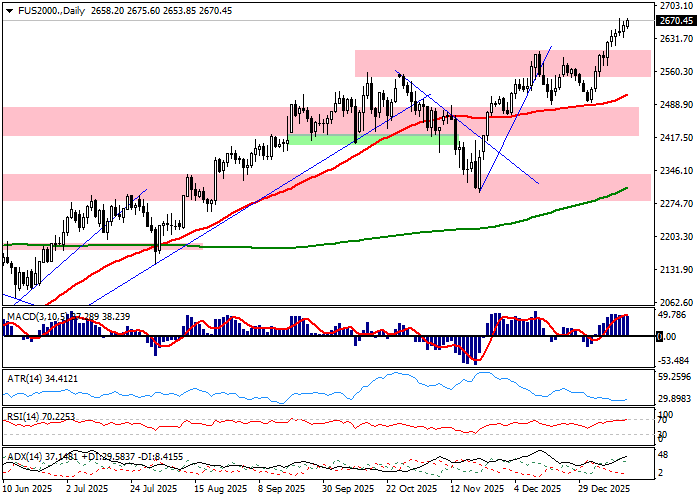Click the 22 Oct 2025 date label

click(411, 490)
